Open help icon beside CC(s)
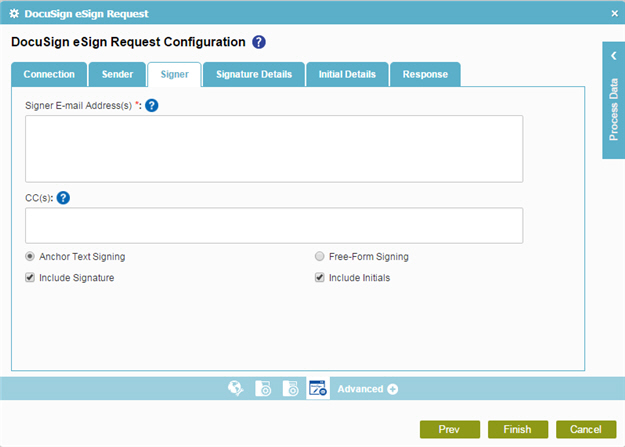This screenshot has width=625, height=447. (x=63, y=198)
